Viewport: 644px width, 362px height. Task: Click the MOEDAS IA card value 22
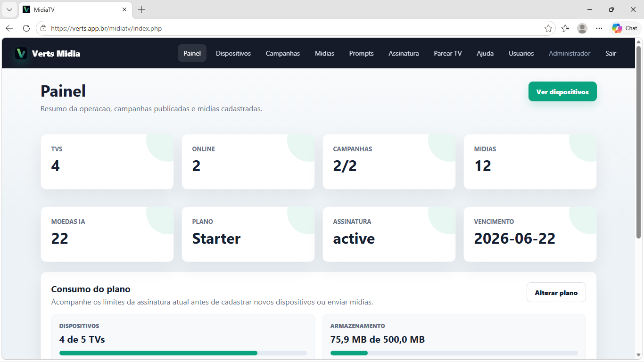pyautogui.click(x=60, y=239)
